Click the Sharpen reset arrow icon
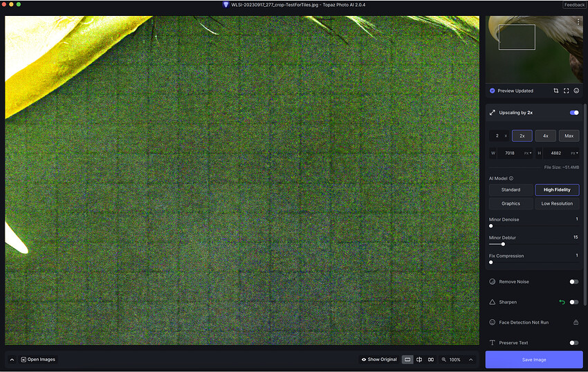The image size is (588, 372). (x=562, y=302)
